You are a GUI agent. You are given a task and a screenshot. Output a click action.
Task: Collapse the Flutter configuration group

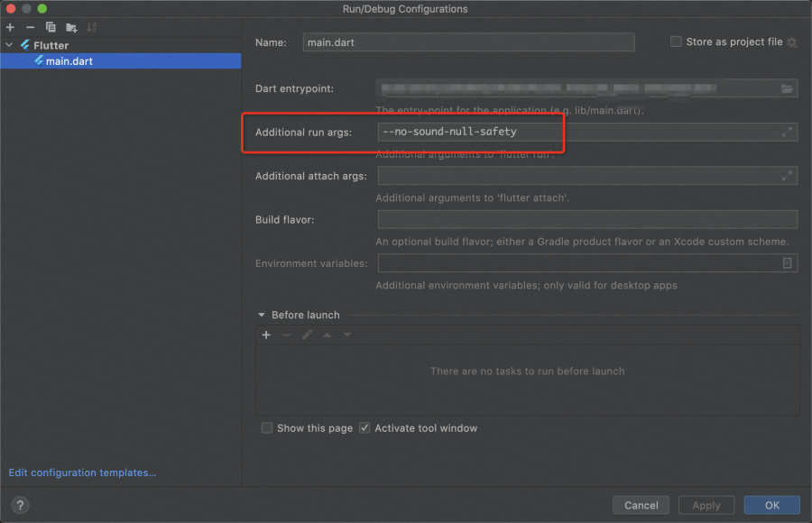coord(9,45)
